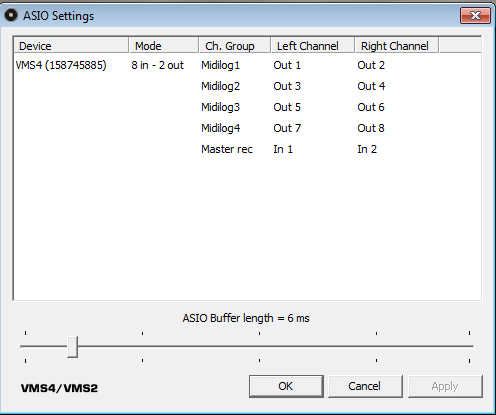This screenshot has height=415, width=496.
Task: Click the middle of the buffer slider track
Action: coord(247,346)
